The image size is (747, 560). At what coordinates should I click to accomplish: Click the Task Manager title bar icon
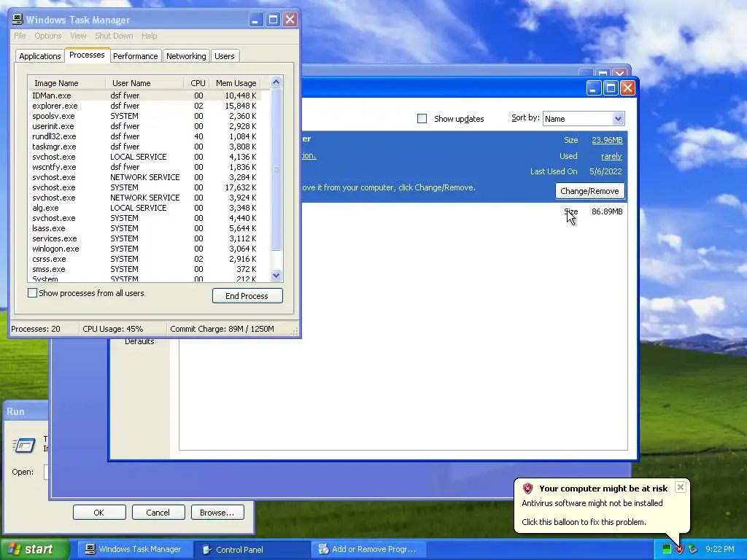click(18, 20)
